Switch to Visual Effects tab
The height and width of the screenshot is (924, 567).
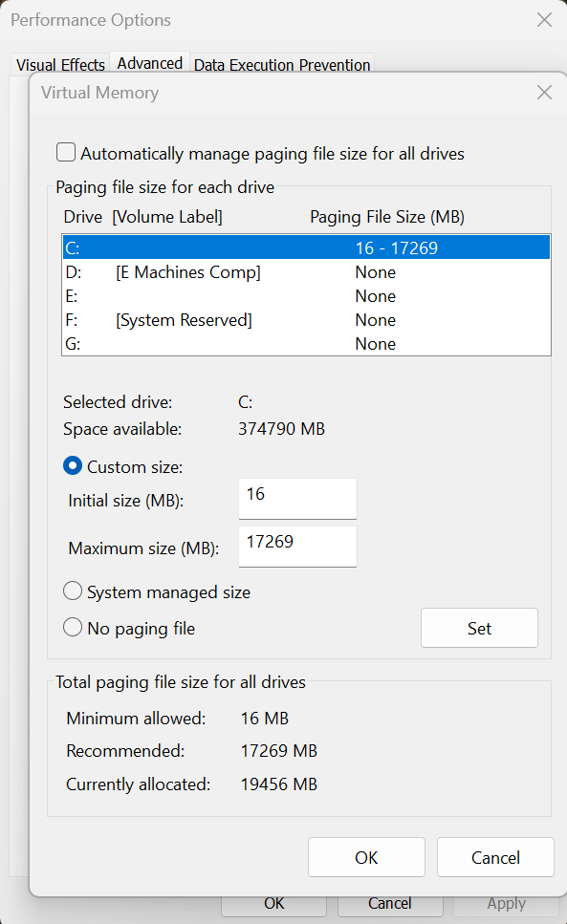click(x=60, y=64)
